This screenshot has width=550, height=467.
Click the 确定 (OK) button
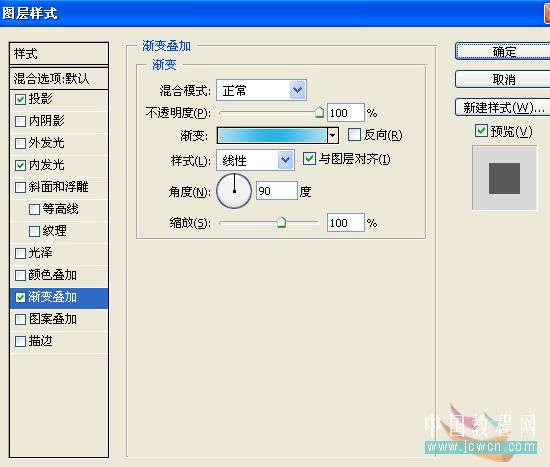click(x=504, y=52)
